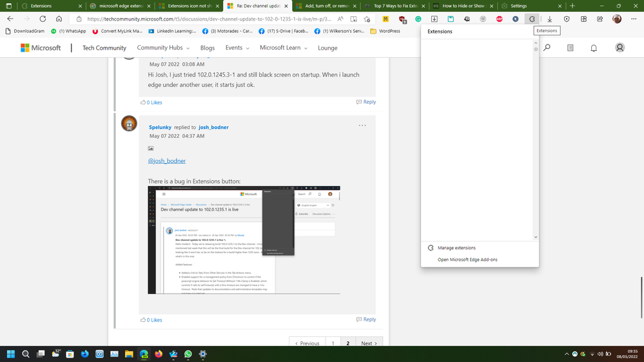The width and height of the screenshot is (644, 362).
Task: Refresh the current page
Action: click(43, 19)
